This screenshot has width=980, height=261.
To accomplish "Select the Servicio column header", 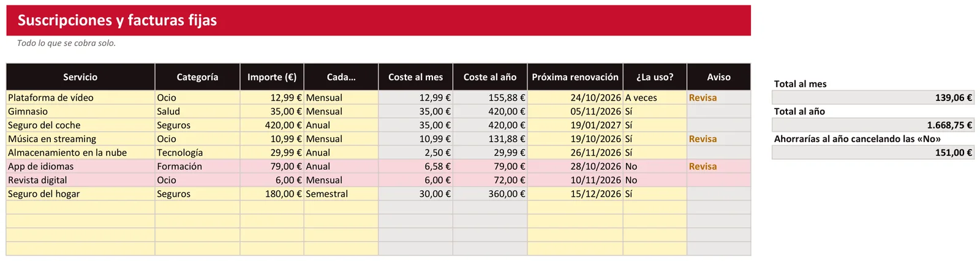I will 80,77.
